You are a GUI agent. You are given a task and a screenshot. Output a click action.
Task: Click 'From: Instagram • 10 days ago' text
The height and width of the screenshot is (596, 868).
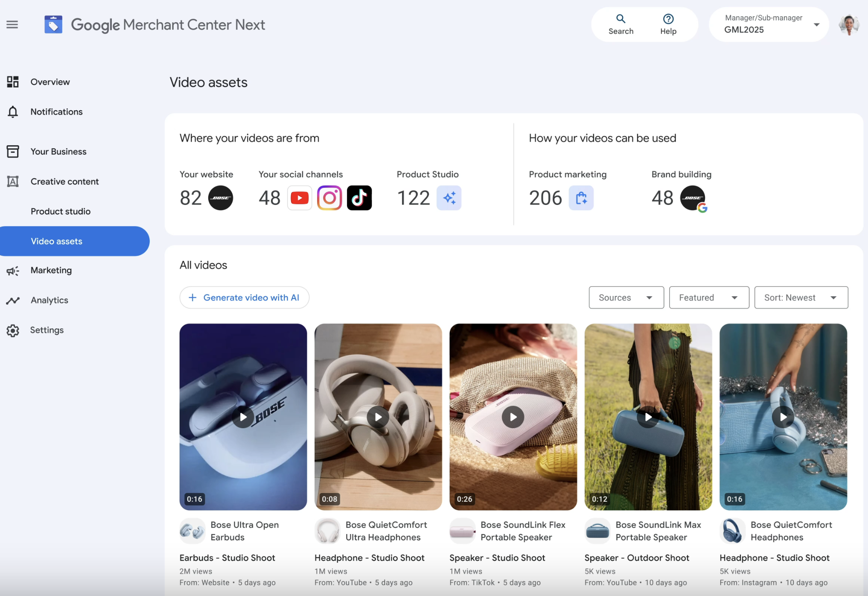pyautogui.click(x=774, y=582)
